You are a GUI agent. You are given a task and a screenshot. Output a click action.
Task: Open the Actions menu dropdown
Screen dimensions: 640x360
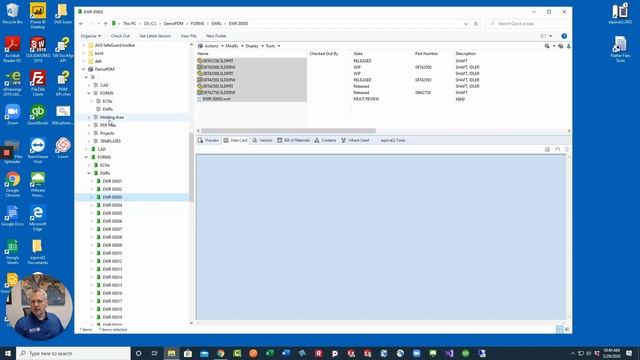(x=214, y=46)
